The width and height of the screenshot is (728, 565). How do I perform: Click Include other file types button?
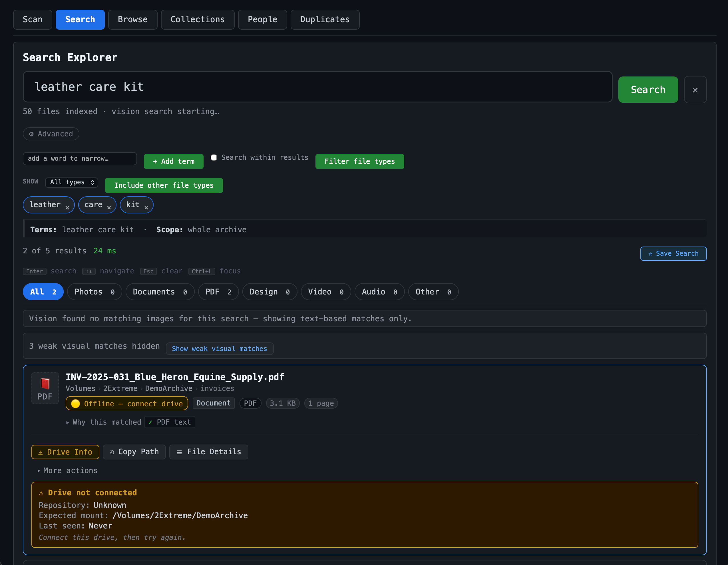coord(164,185)
